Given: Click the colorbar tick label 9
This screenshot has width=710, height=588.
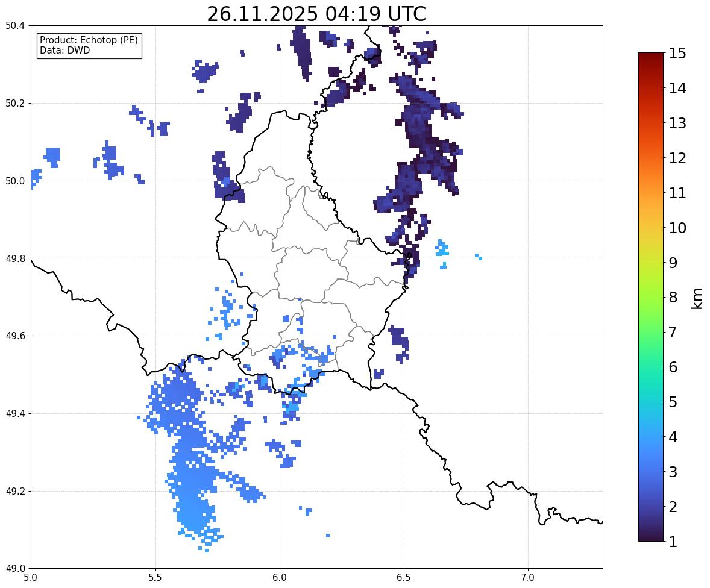Looking at the screenshot, I should pos(673,263).
